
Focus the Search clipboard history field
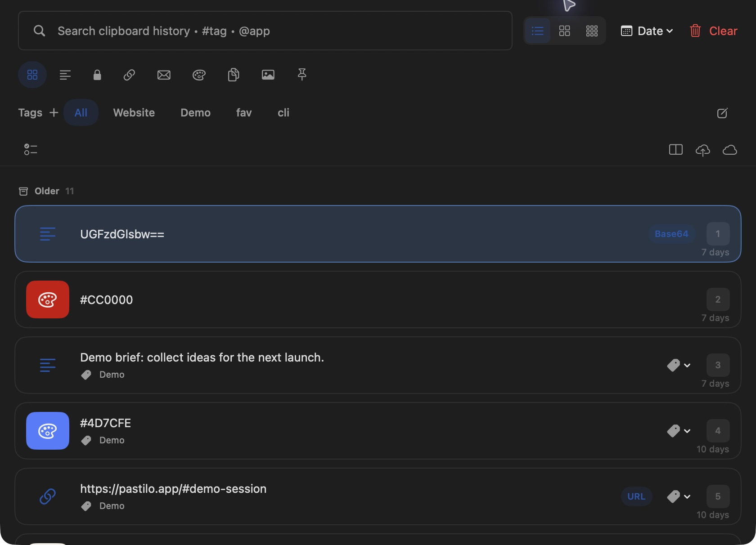tap(265, 31)
